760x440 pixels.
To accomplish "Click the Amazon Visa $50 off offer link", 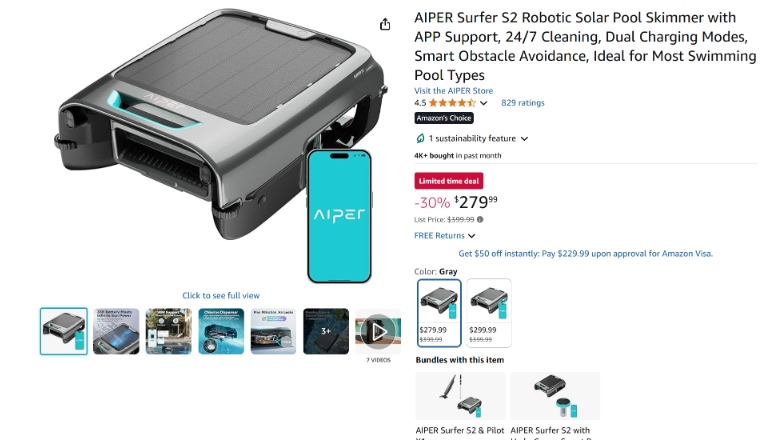I will tap(586, 253).
